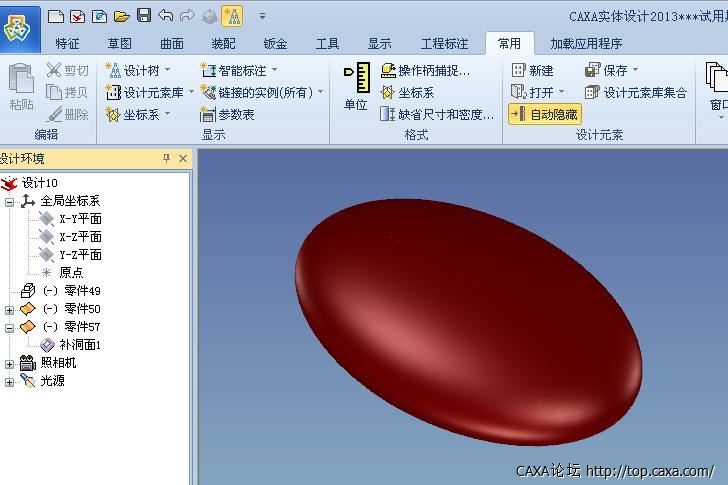This screenshot has height=485, width=728.
Task: Click 保存 in the 设计元素 group
Action: pyautogui.click(x=606, y=71)
